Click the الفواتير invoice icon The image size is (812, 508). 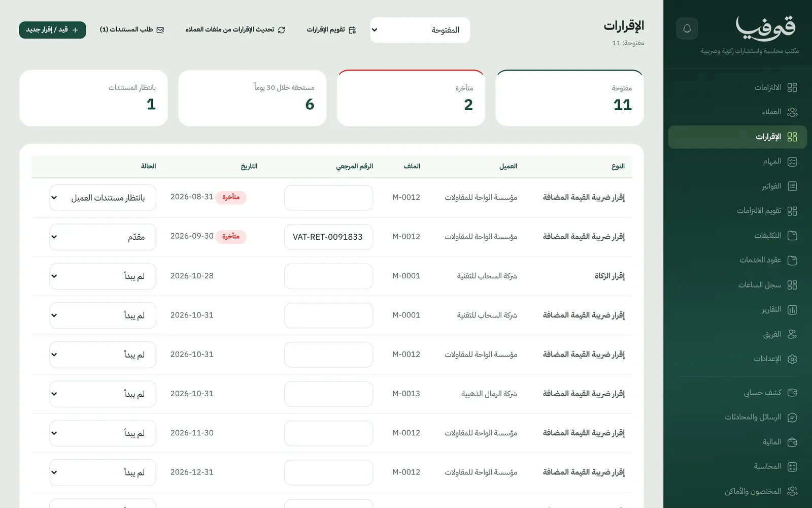[792, 186]
